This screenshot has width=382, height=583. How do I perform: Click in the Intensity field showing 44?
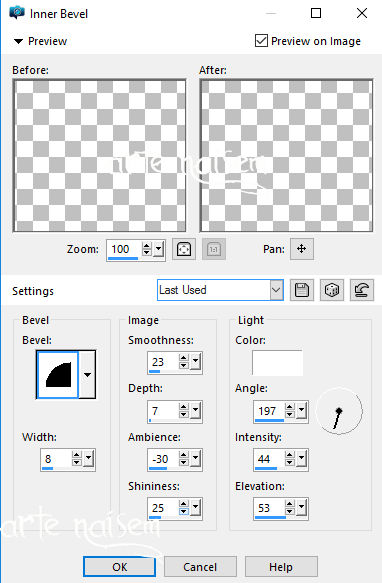(269, 459)
